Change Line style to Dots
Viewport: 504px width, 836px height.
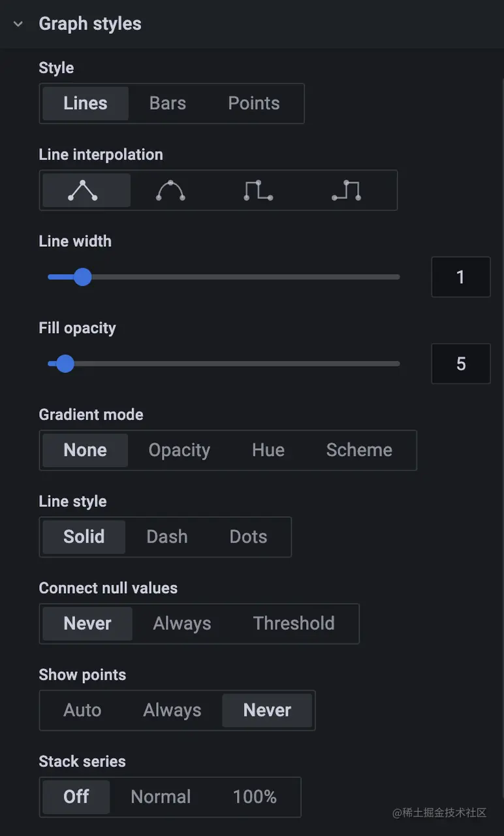247,537
